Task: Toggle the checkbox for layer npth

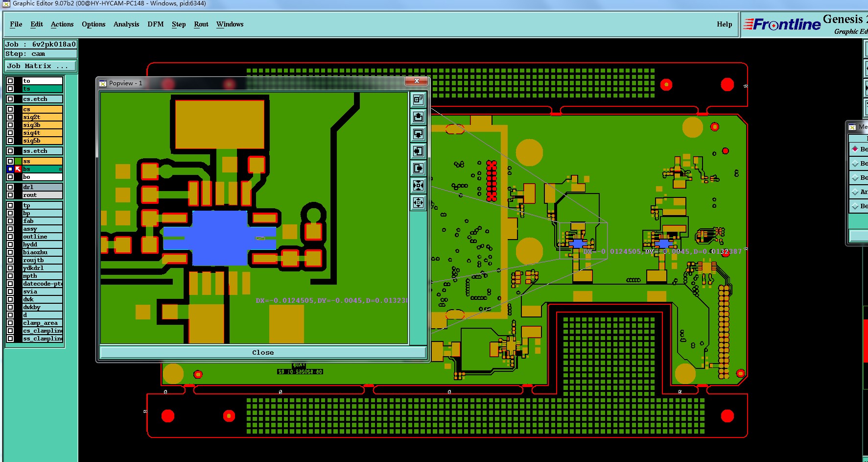Action: click(10, 276)
